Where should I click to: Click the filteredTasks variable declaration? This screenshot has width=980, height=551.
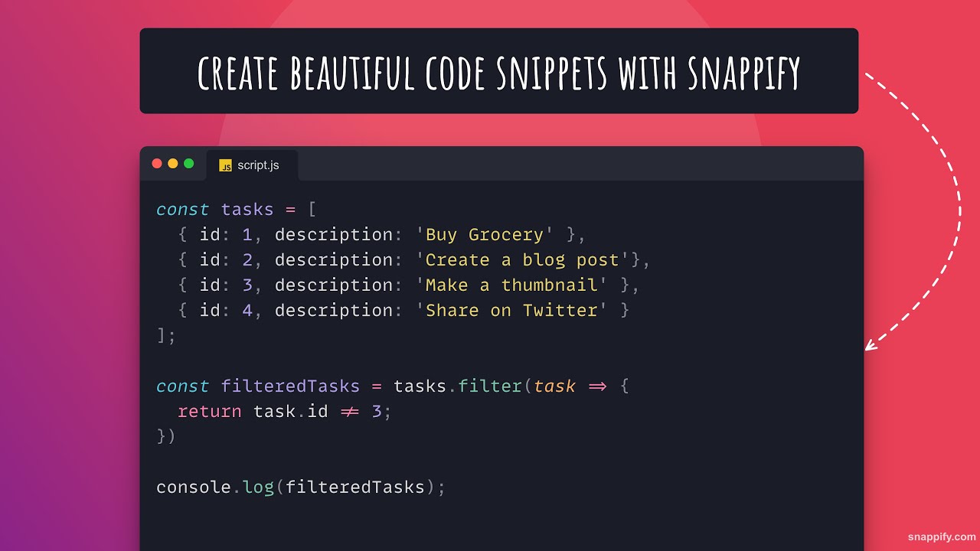[289, 386]
